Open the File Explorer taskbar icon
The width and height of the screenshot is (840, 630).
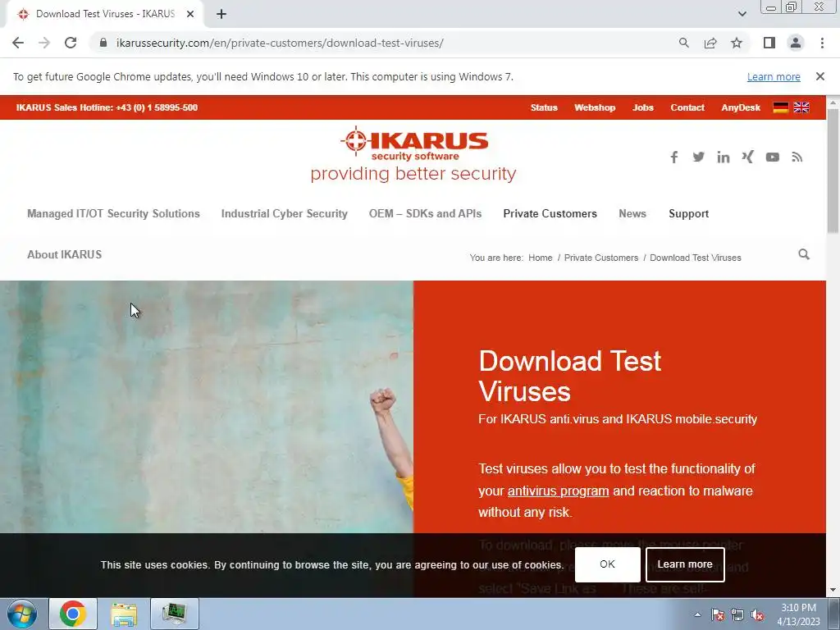(x=124, y=614)
